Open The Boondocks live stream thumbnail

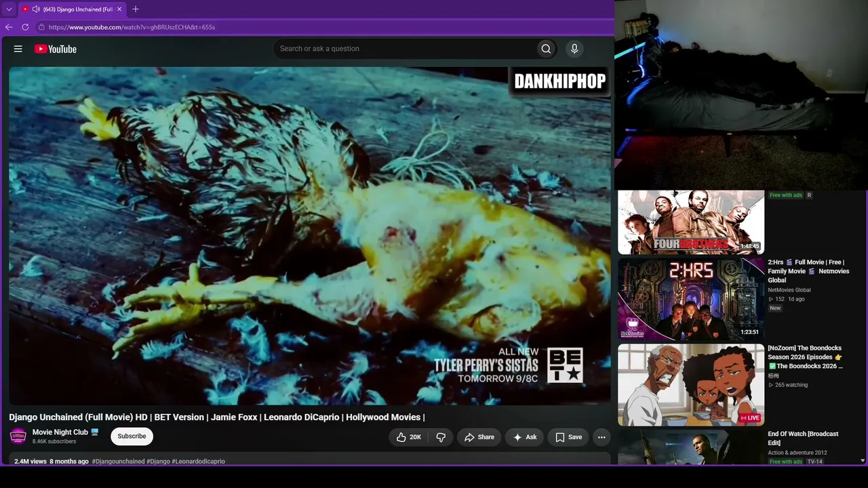coord(691,385)
